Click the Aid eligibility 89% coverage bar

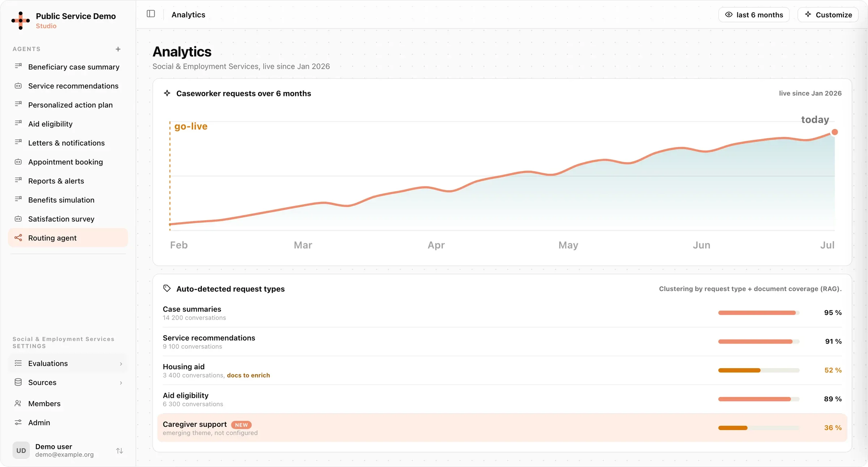click(x=759, y=399)
